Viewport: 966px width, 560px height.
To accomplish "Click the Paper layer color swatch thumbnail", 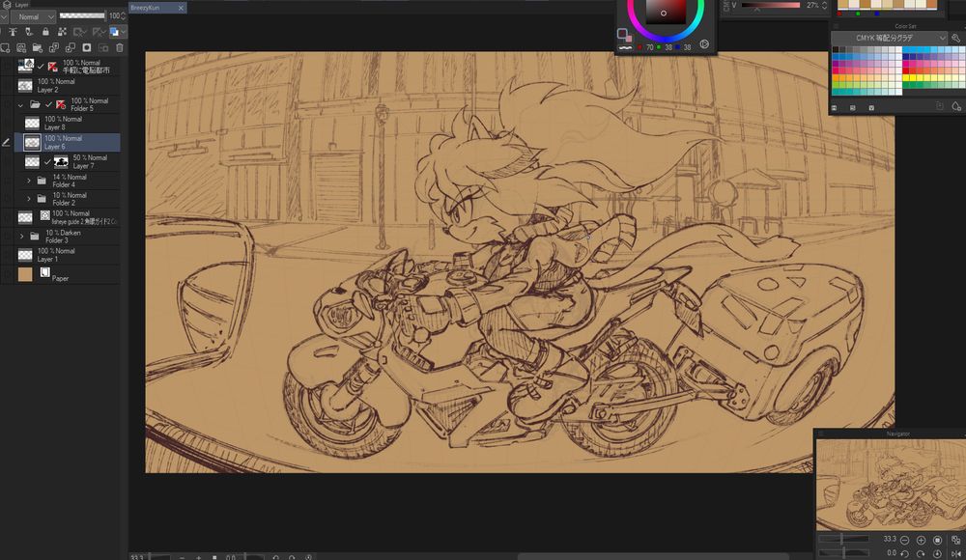I will pos(25,274).
